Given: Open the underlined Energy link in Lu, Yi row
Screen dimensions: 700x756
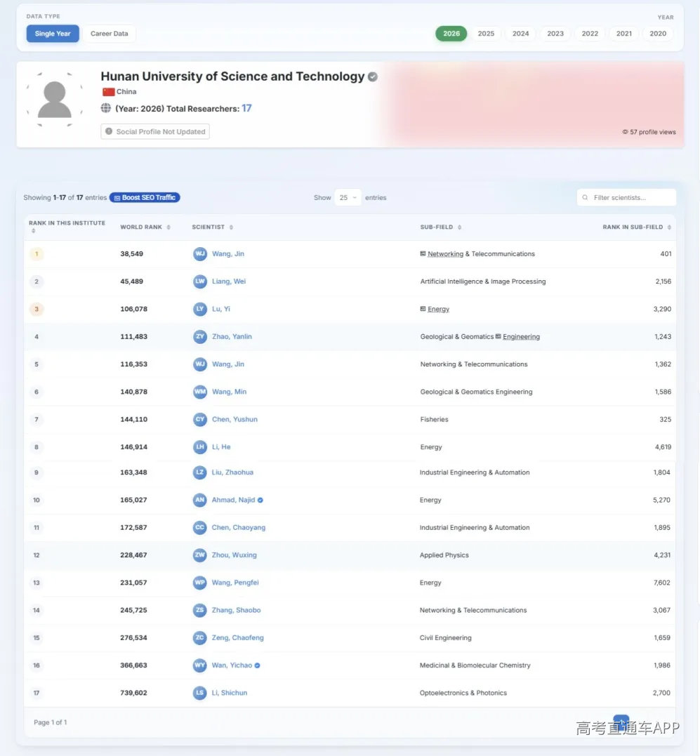Looking at the screenshot, I should (438, 309).
